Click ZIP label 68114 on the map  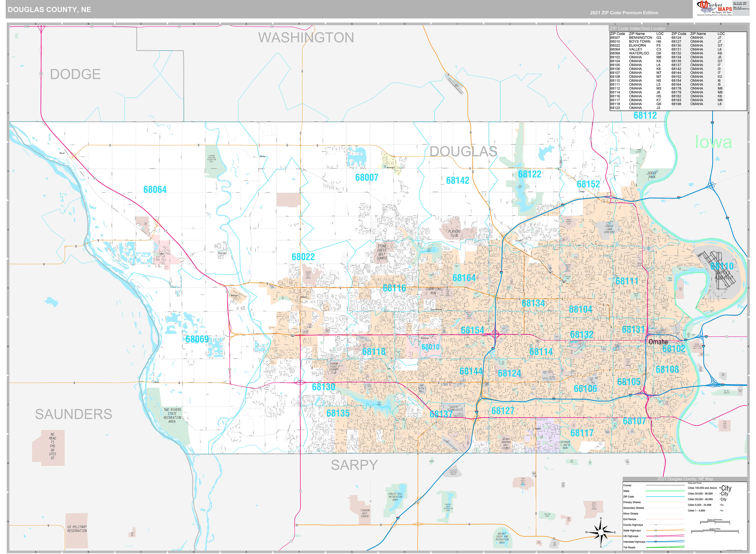tap(541, 352)
